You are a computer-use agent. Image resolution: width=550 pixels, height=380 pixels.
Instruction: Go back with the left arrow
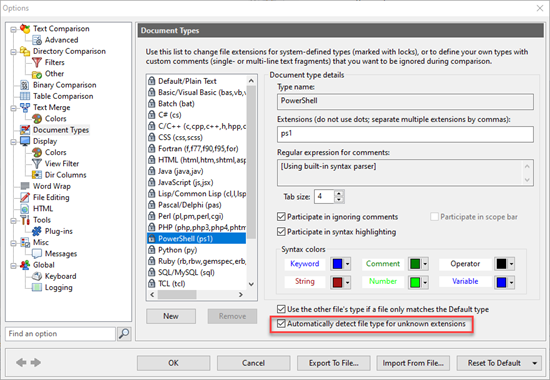coord(21,362)
